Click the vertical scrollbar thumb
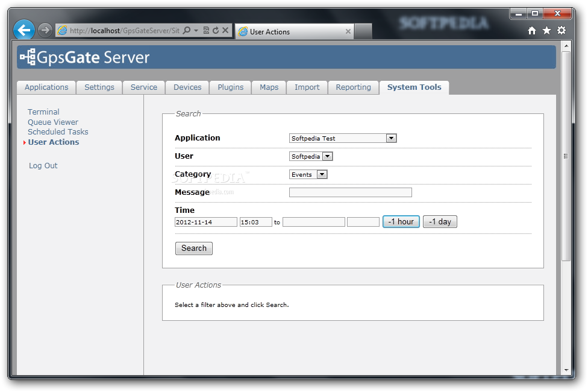 [566, 156]
